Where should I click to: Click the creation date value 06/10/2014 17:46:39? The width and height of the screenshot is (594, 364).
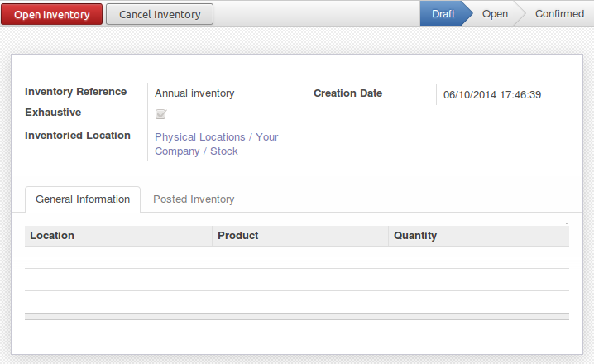click(x=492, y=95)
